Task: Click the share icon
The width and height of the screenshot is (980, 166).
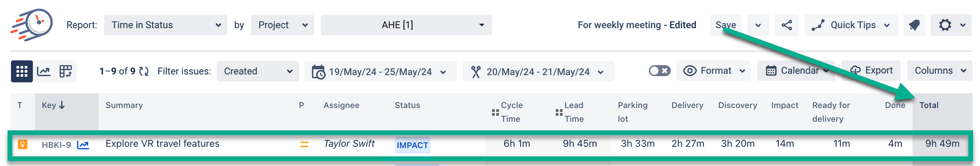Action: pyautogui.click(x=786, y=25)
